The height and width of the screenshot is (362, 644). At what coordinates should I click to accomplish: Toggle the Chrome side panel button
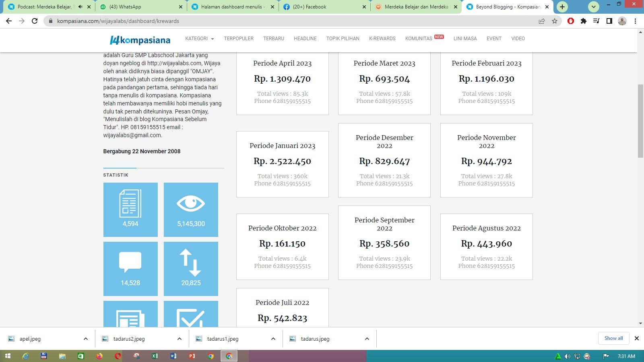609,21
